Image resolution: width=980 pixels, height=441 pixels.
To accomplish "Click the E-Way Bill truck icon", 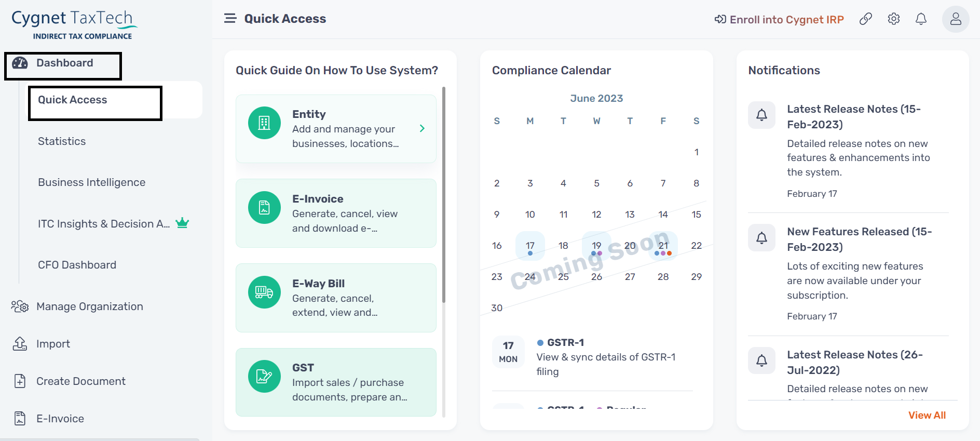I will pos(264,292).
